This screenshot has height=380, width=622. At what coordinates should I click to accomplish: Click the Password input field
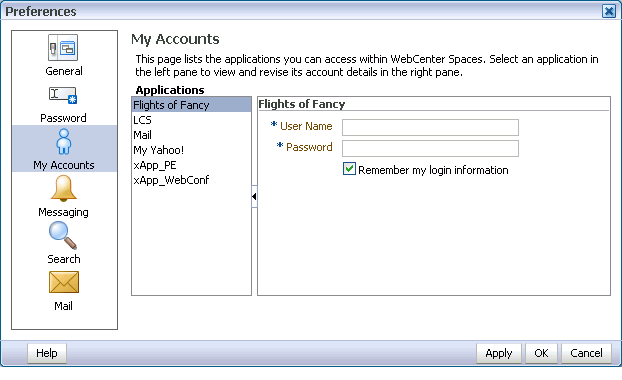tap(430, 148)
